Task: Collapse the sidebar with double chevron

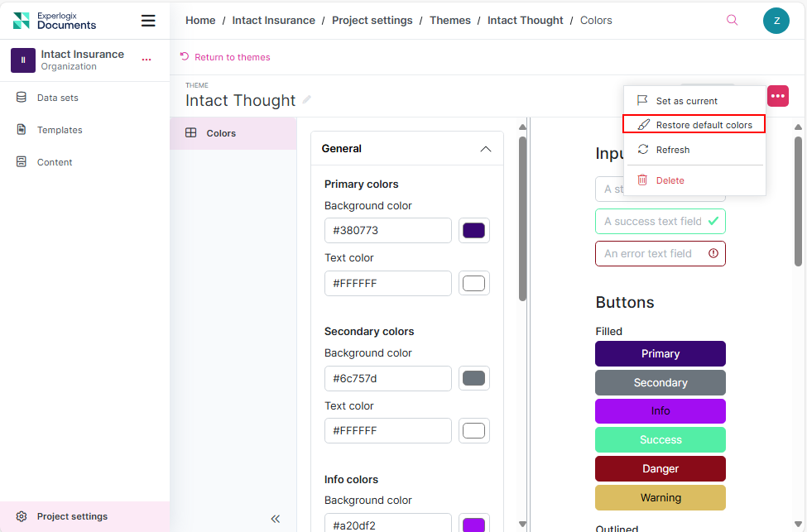Action: tap(275, 519)
